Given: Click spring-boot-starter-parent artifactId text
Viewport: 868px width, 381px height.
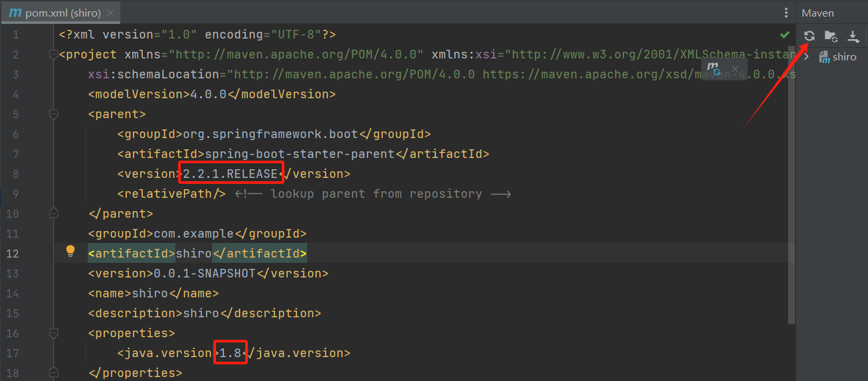Looking at the screenshot, I should [x=300, y=154].
